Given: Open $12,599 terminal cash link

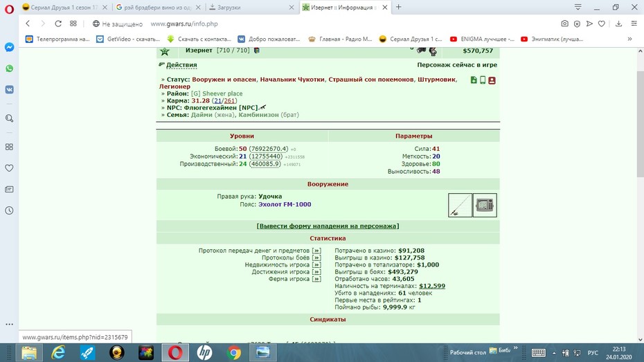Looking at the screenshot, I should (432, 286).
